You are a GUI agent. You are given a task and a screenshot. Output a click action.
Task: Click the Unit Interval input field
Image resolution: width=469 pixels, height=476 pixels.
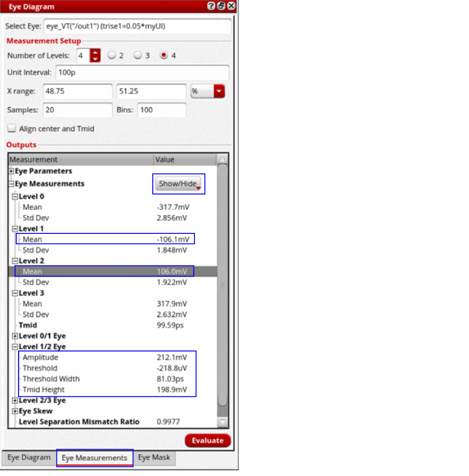coord(143,73)
